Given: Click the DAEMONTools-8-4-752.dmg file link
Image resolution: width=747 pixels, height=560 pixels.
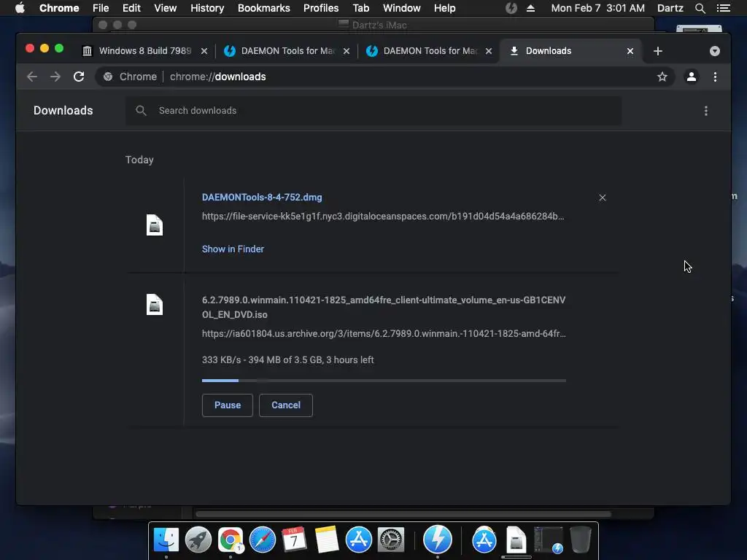Looking at the screenshot, I should [x=262, y=197].
